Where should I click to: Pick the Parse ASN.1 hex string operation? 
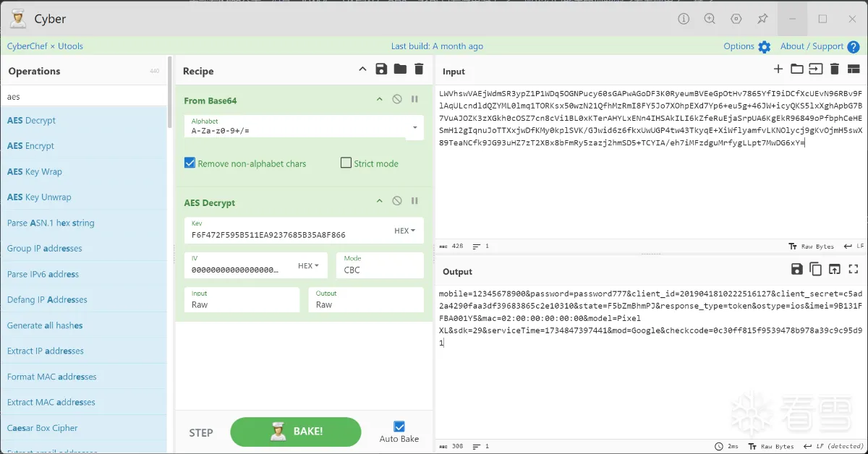coord(83,223)
